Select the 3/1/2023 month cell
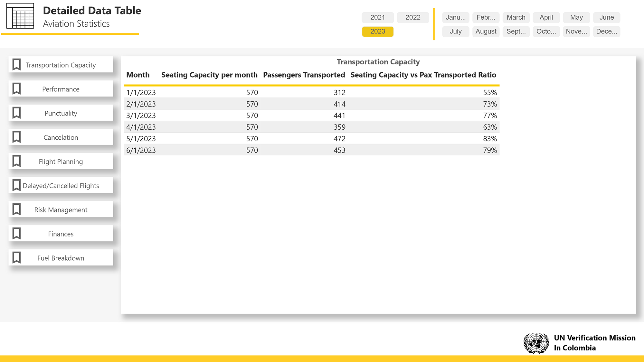The height and width of the screenshot is (362, 644). click(x=141, y=115)
